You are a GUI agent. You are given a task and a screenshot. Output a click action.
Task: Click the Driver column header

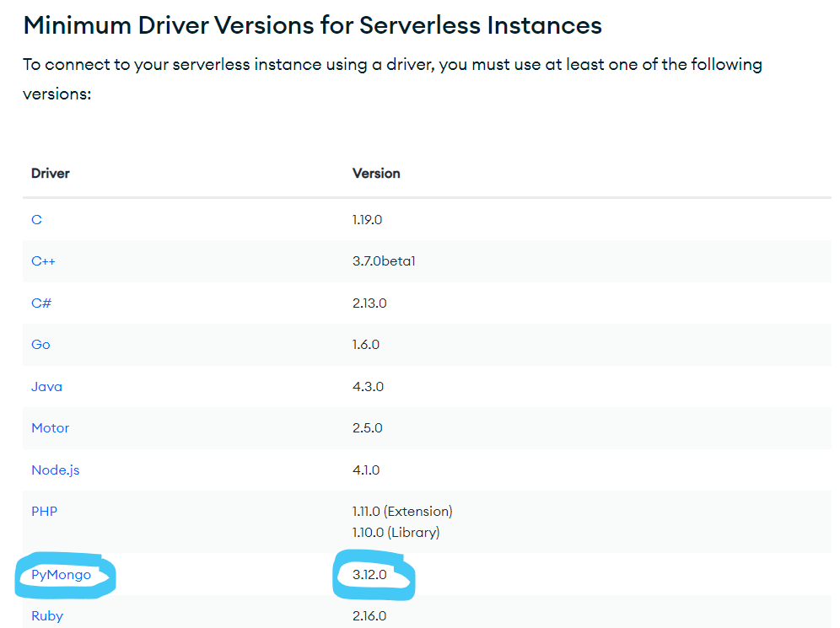pos(50,174)
